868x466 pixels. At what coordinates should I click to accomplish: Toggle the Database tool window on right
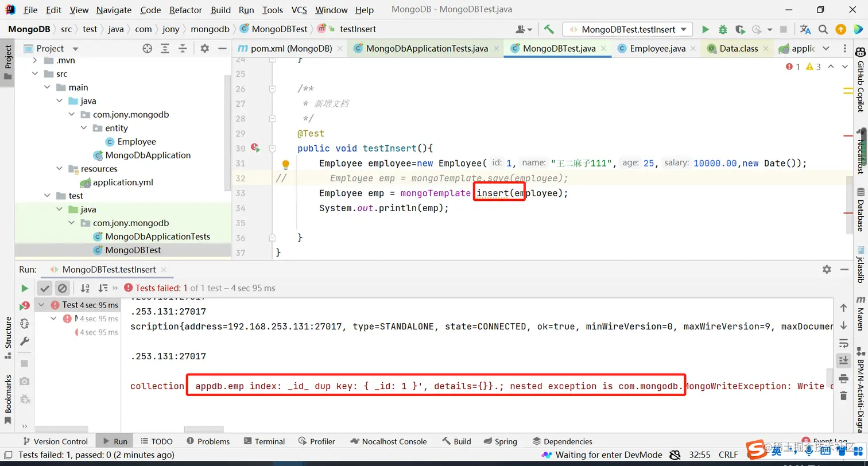(861, 209)
